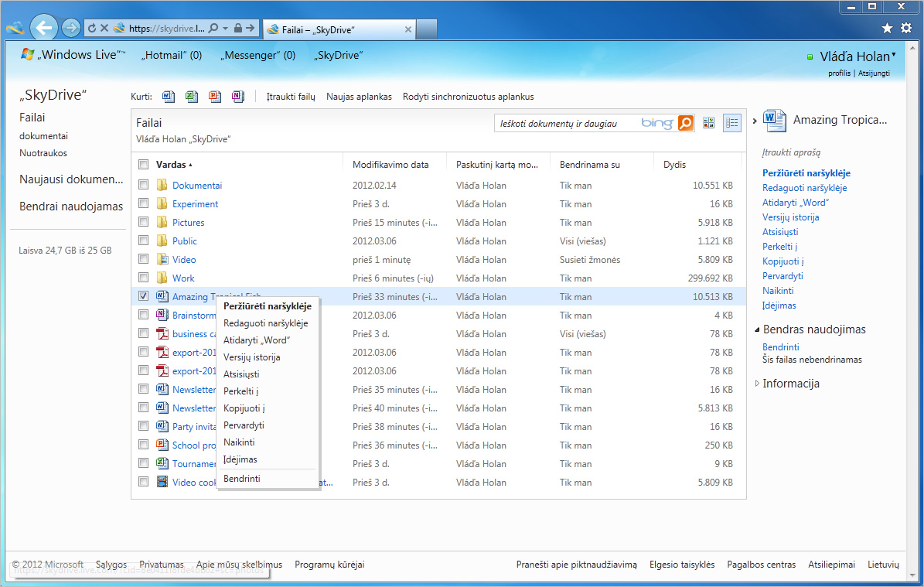The image size is (924, 587).
Task: Click Įtraukti aprašą description field
Action: [x=791, y=152]
